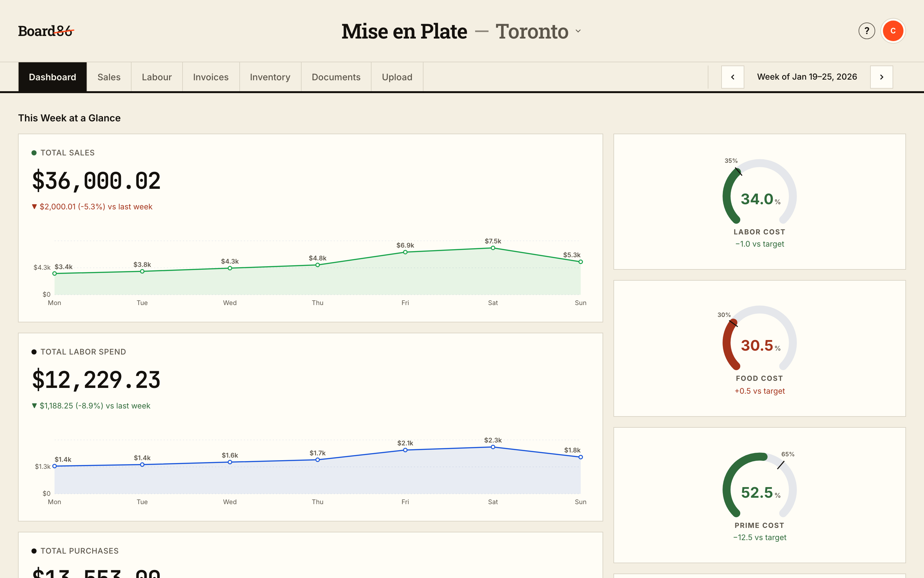Open the orange user avatar menu
Screen dimensions: 924x578
[x=893, y=31]
